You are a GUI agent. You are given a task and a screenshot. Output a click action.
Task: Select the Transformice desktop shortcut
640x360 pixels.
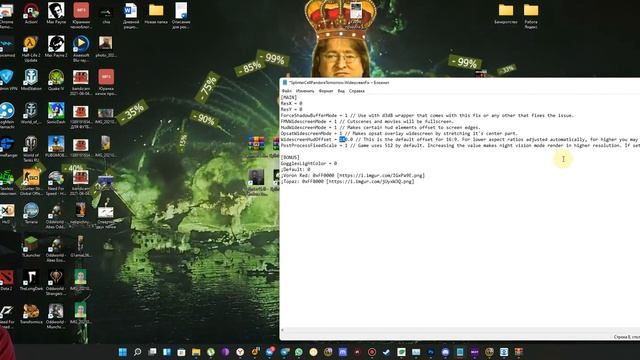click(31, 313)
